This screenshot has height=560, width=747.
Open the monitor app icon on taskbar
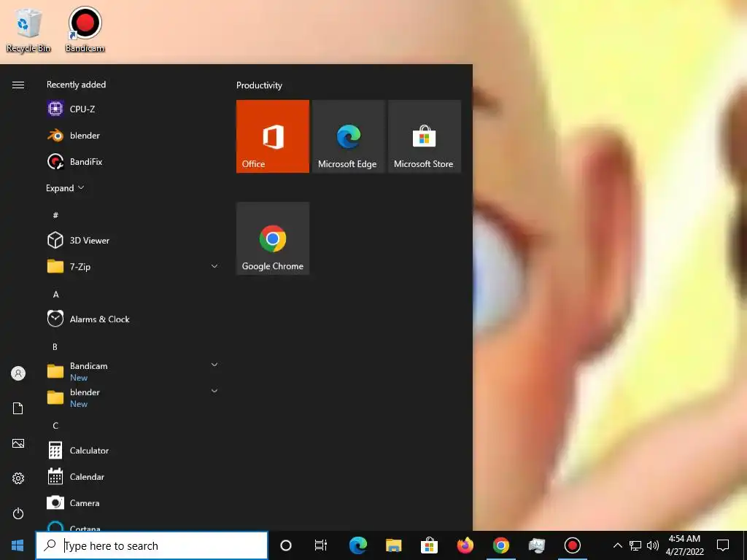coord(536,545)
